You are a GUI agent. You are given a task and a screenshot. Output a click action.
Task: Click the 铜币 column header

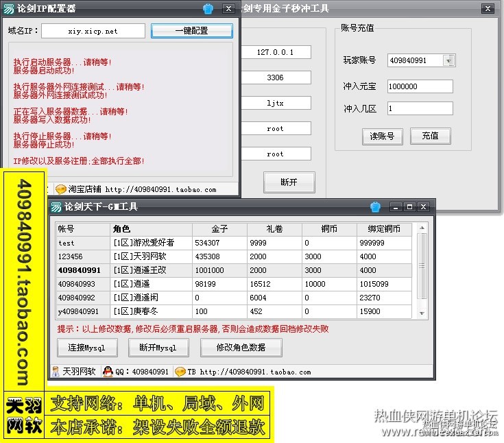(329, 229)
